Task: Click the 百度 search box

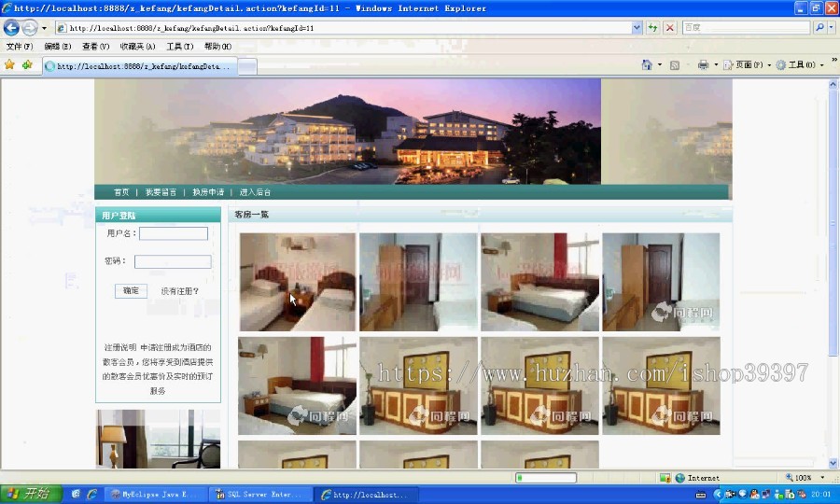Action: tap(747, 27)
